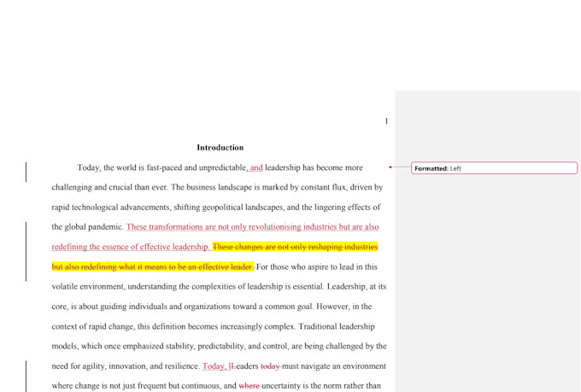Click the struck-through word 'where'
The width and height of the screenshot is (581, 392).
[249, 386]
